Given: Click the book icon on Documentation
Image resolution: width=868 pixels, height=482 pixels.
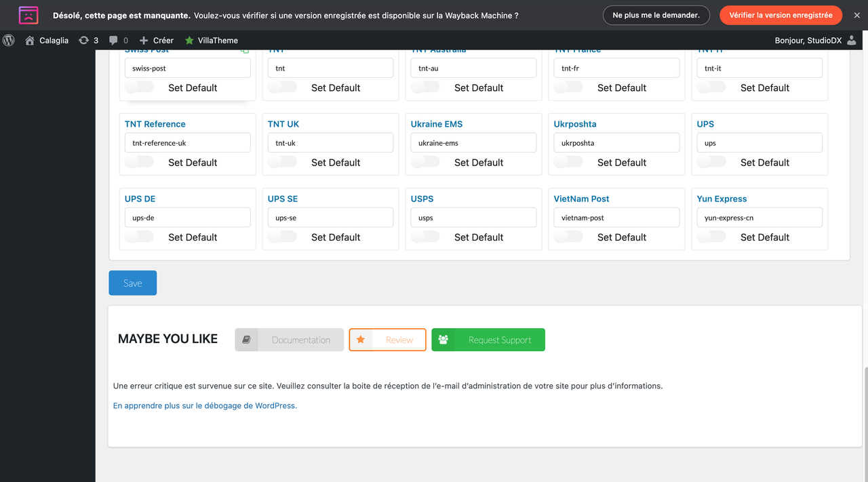Looking at the screenshot, I should pos(247,340).
